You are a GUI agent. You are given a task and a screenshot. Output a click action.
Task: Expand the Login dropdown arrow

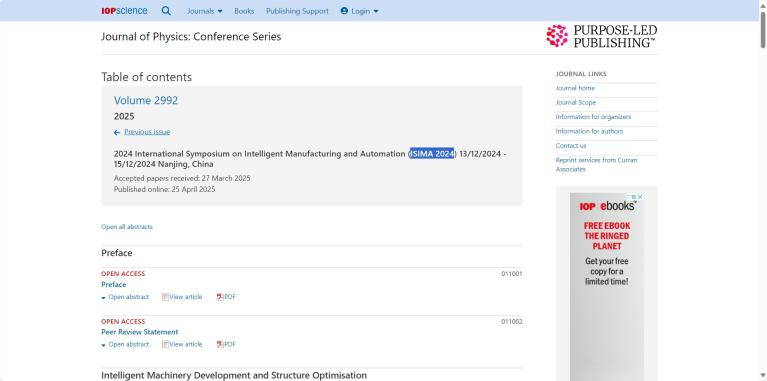[376, 11]
